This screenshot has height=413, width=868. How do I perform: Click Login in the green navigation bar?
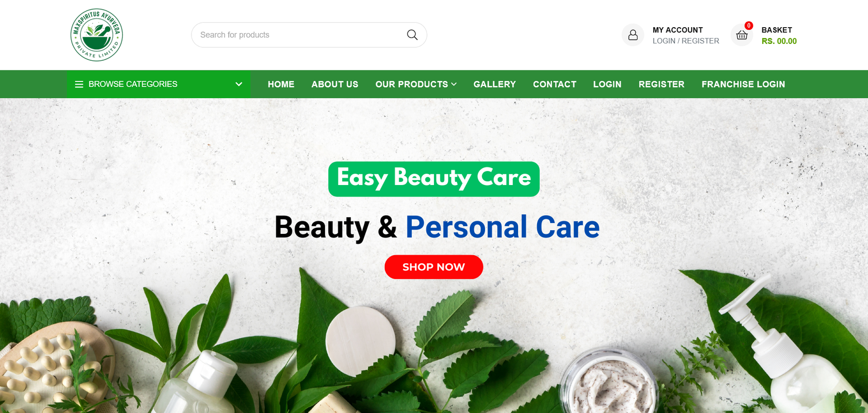[607, 84]
